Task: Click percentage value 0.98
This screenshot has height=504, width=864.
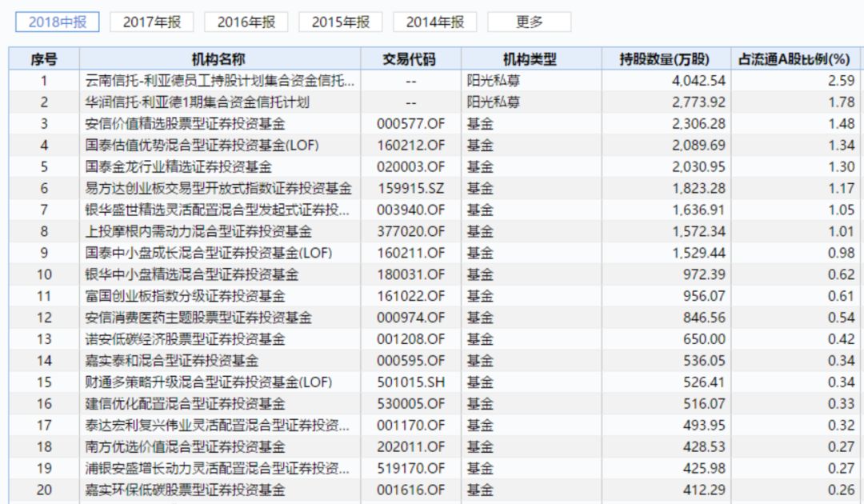Action: click(x=841, y=252)
